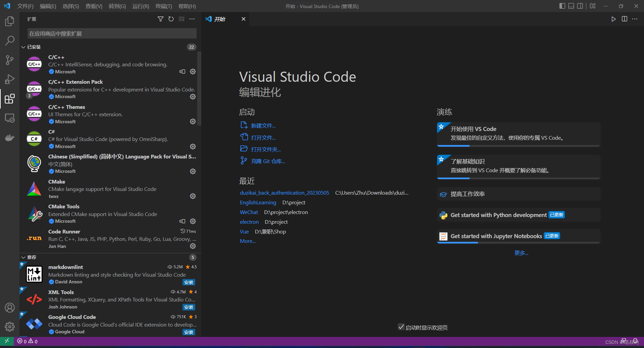The width and height of the screenshot is (644, 348).
Task: Expand Get started with Python development
Action: pyautogui.click(x=519, y=215)
